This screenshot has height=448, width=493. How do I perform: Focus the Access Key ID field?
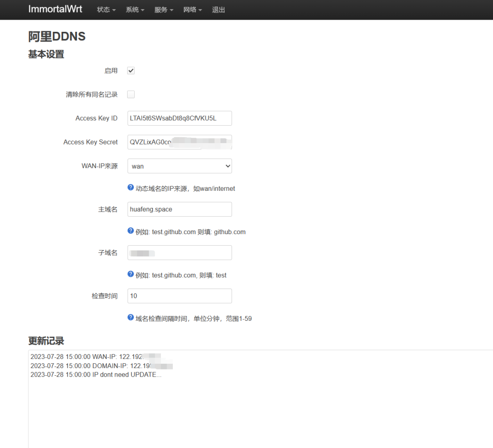[180, 118]
